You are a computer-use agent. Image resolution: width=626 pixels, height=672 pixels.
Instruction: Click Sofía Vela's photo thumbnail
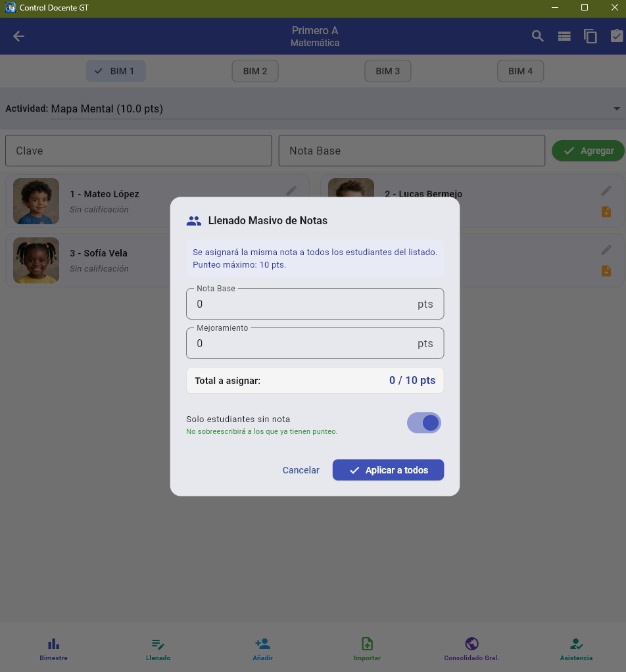click(36, 260)
